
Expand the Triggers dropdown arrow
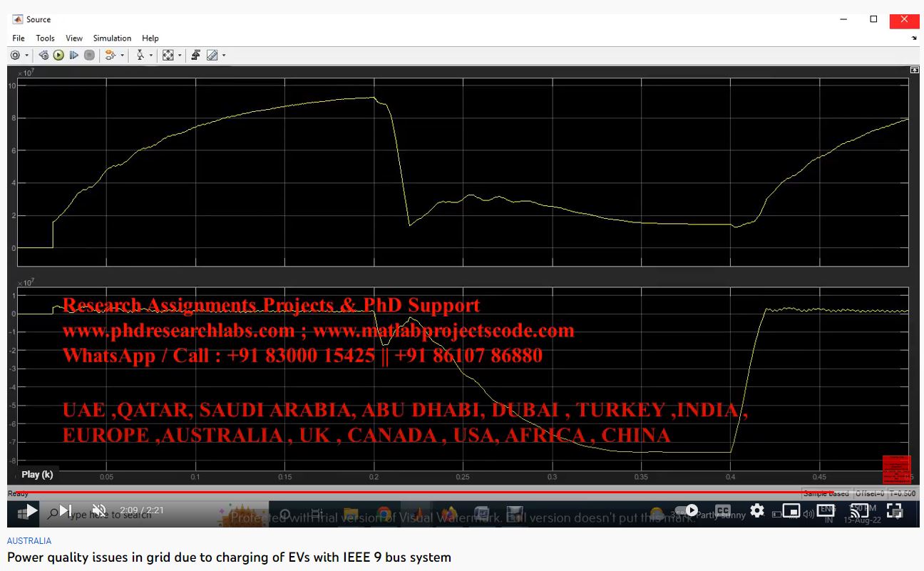coord(150,55)
